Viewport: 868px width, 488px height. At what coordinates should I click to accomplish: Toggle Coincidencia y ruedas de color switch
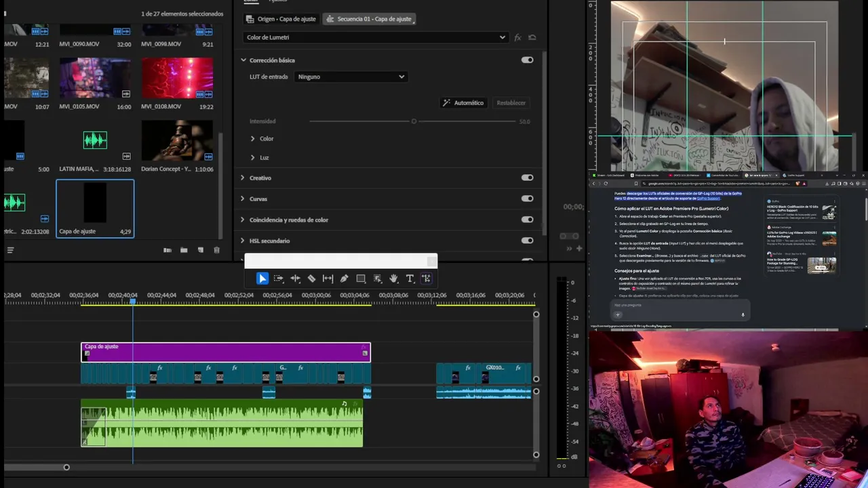point(527,220)
